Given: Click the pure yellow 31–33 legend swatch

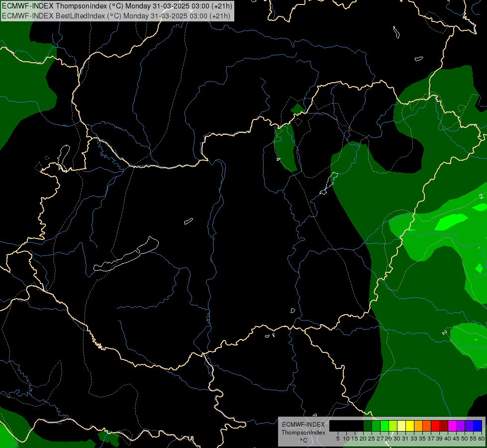Looking at the screenshot, I should pyautogui.click(x=410, y=426).
